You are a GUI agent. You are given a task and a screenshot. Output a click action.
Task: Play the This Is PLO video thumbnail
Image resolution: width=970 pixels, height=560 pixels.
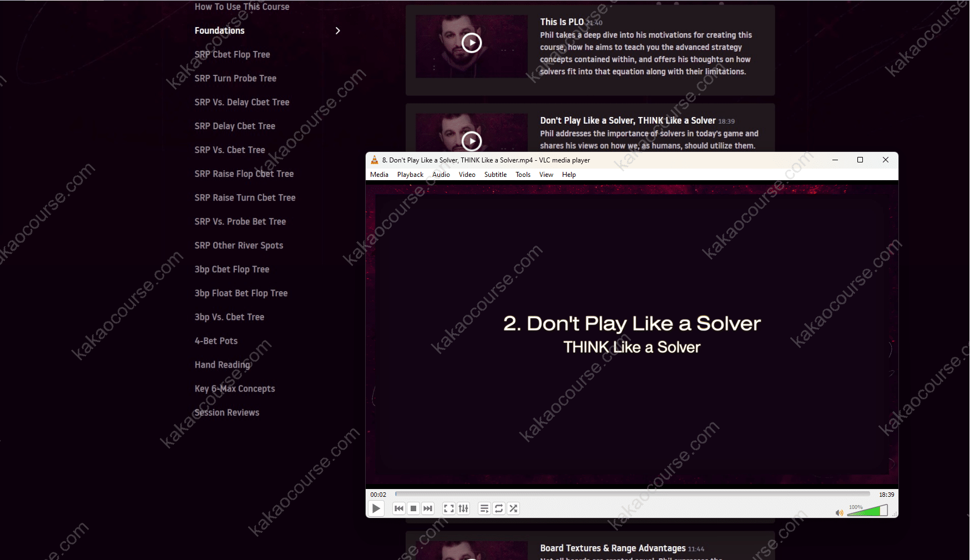tap(472, 43)
